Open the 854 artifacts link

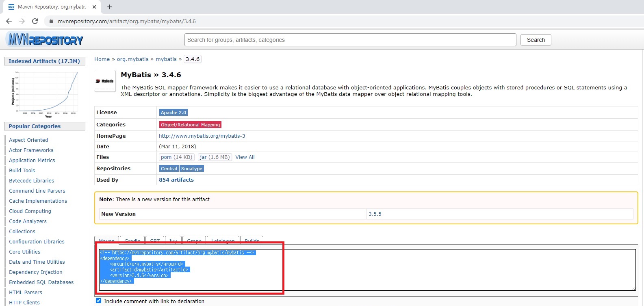coord(176,180)
